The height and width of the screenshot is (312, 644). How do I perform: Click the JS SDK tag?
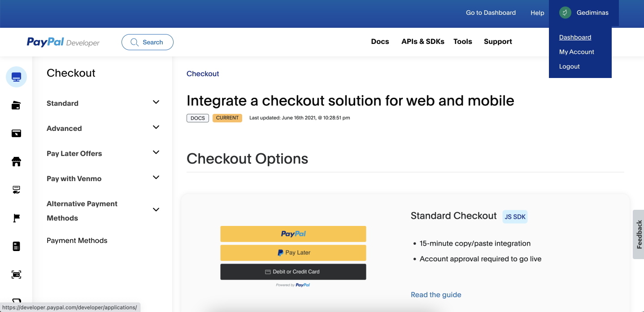click(515, 217)
